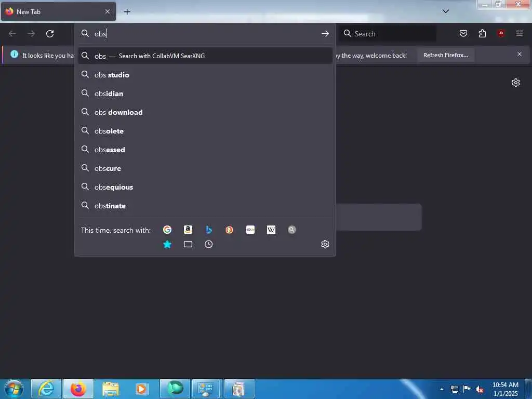Screen dimensions: 532x399
Task: Click the Refresh Firefox button
Action: (x=445, y=55)
